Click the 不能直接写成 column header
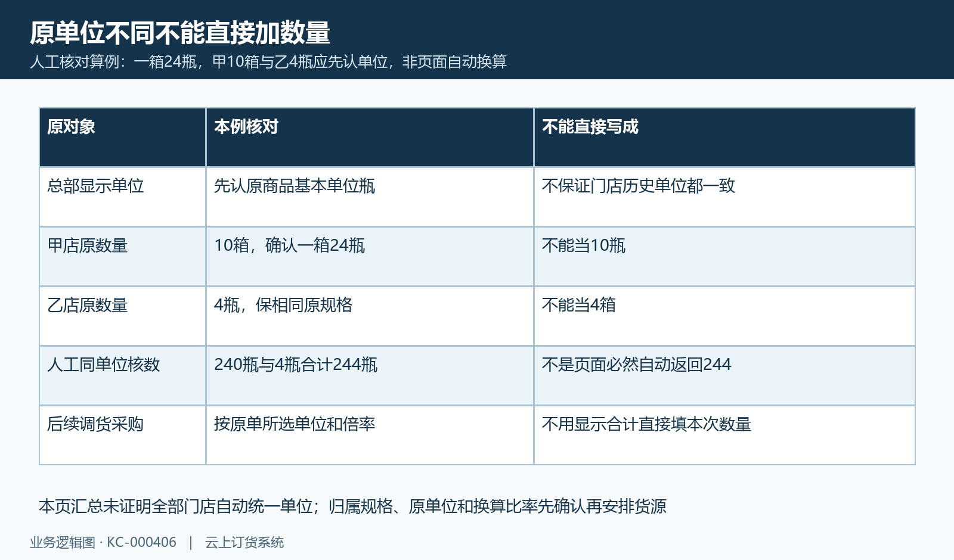The width and height of the screenshot is (954, 560). (x=724, y=138)
